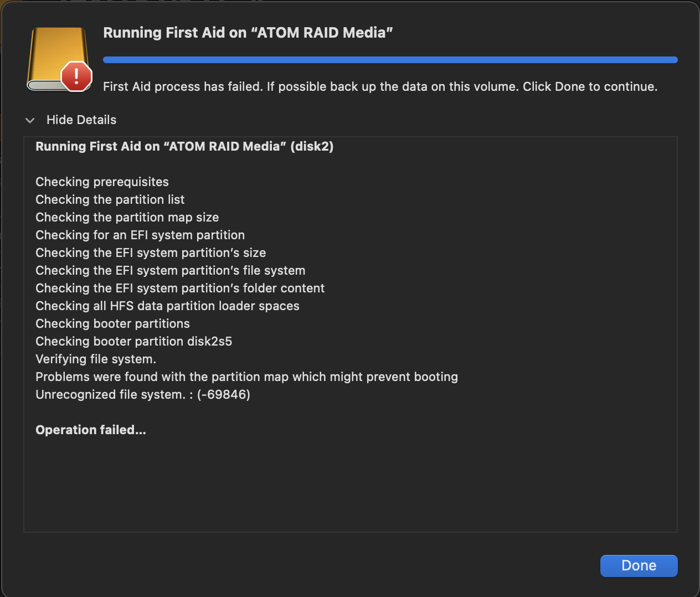Click the "EFI system partition's folder content" line
The image size is (700, 597).
(180, 289)
